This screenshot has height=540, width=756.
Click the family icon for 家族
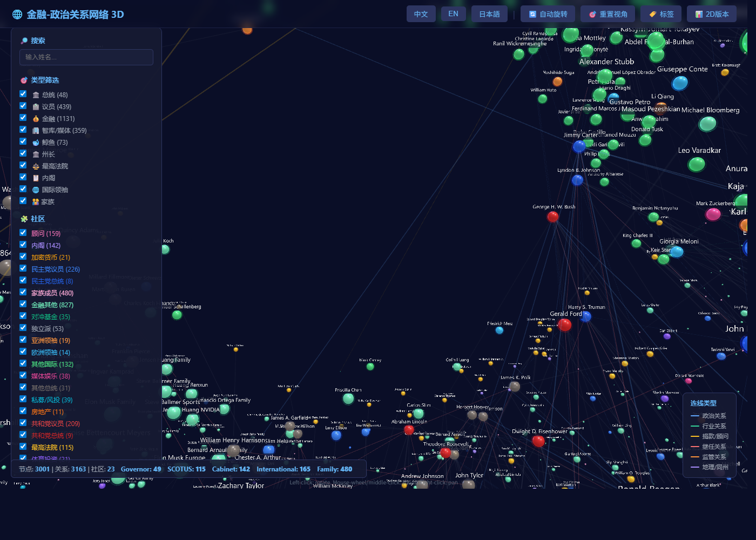36,202
